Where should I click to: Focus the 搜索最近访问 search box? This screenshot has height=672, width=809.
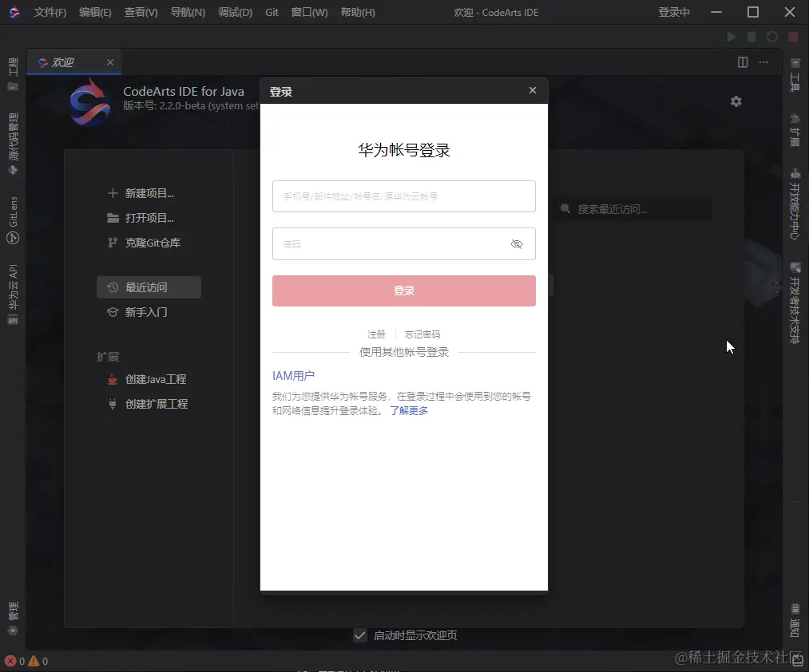[x=633, y=209]
